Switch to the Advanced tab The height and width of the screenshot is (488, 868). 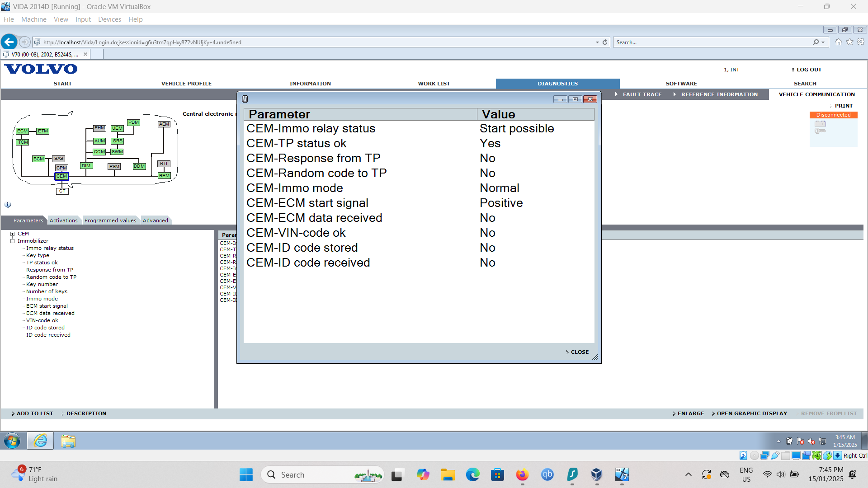[156, 221]
